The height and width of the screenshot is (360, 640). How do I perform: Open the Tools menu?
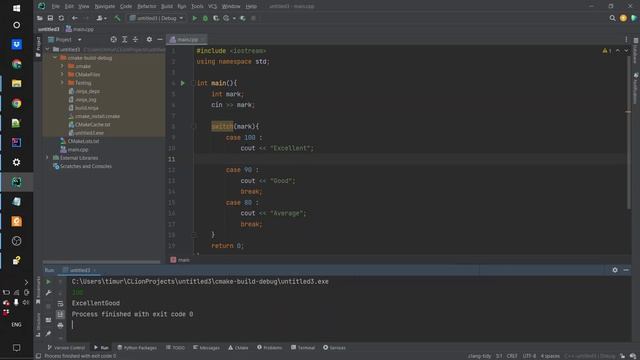coord(197,7)
